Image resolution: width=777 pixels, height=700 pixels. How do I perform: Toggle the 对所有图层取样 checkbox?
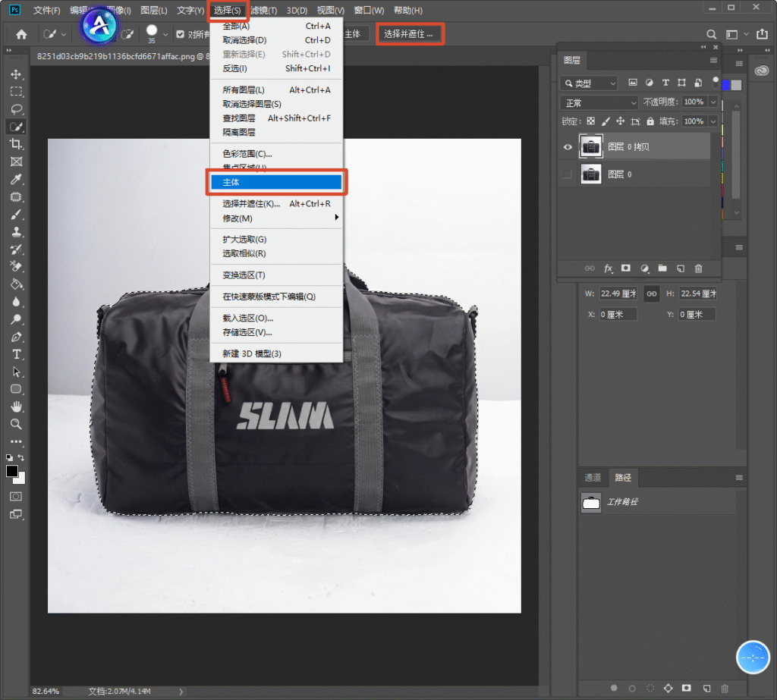pos(181,34)
